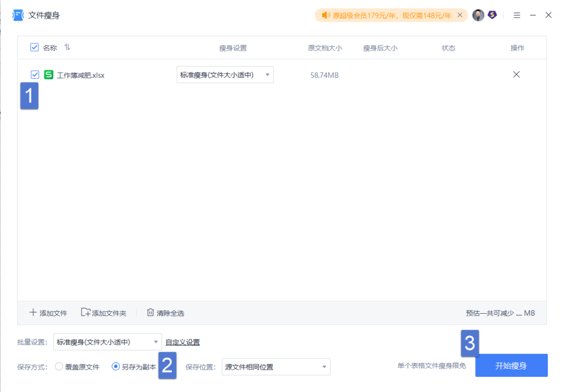Open the hamburger menu icon
Image resolution: width=564 pixels, height=392 pixels.
click(517, 15)
